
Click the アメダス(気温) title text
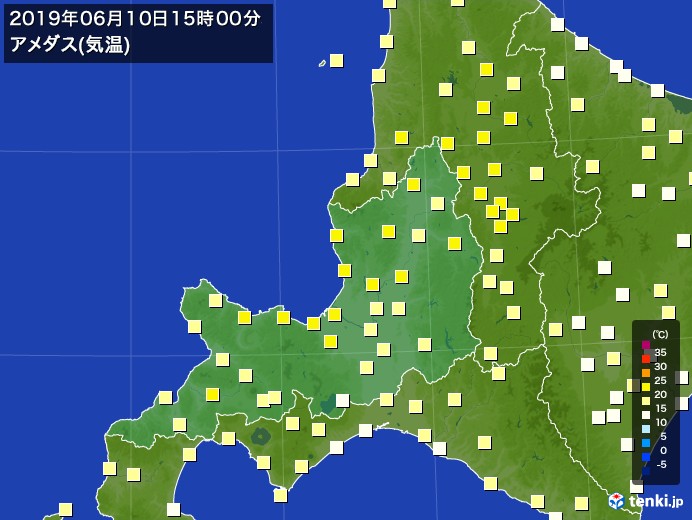pos(70,45)
